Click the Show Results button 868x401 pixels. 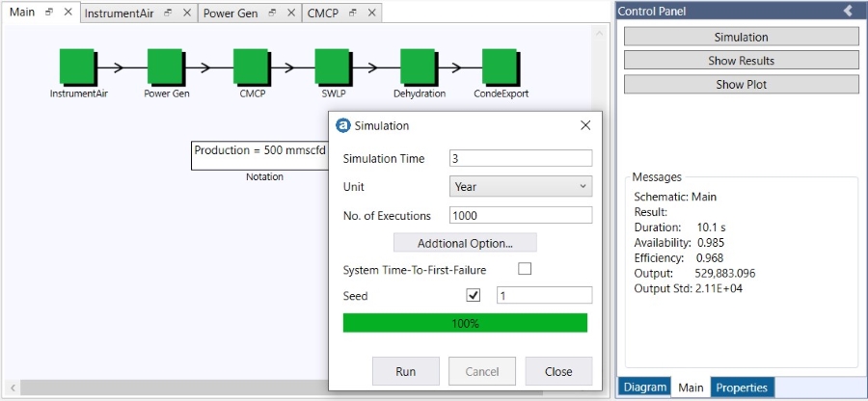(x=741, y=61)
